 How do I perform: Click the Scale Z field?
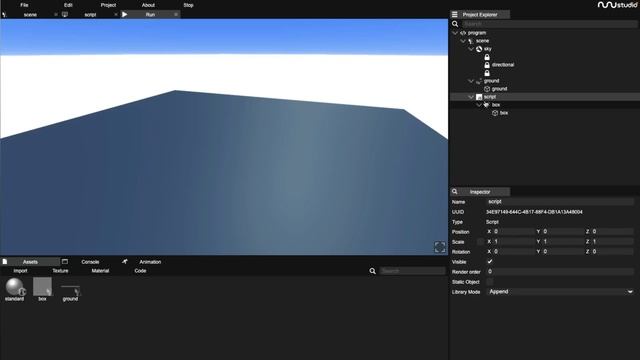point(612,242)
